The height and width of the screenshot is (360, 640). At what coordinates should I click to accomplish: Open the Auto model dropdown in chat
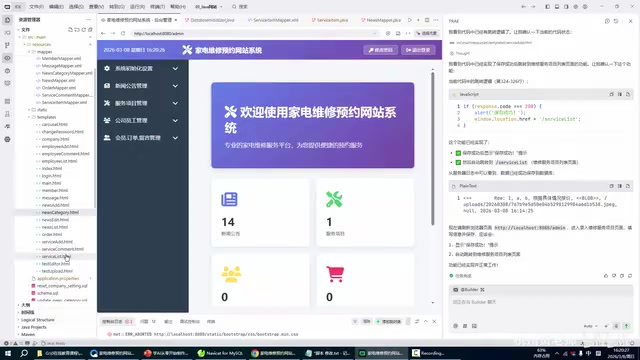pos(590,326)
